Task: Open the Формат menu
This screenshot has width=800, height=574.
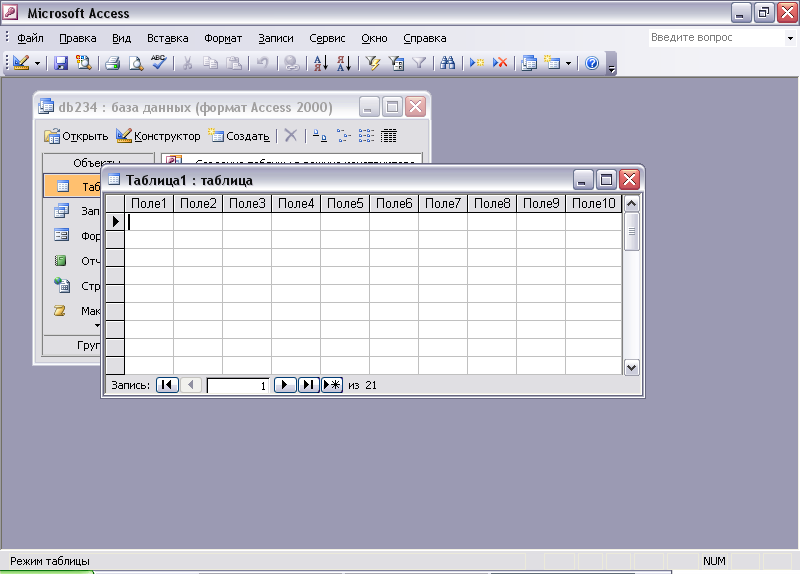Action: coord(223,38)
